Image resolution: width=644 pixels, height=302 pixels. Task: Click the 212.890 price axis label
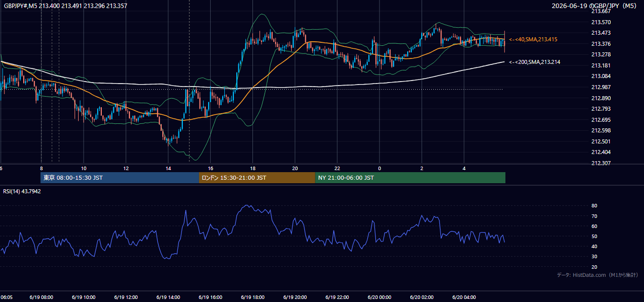click(x=601, y=98)
